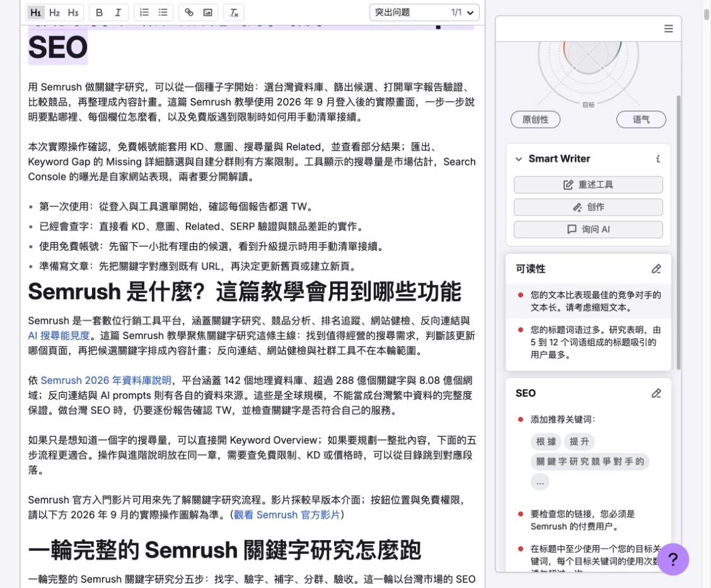Click the 添加推荐关键词 SEO item

pos(563,419)
